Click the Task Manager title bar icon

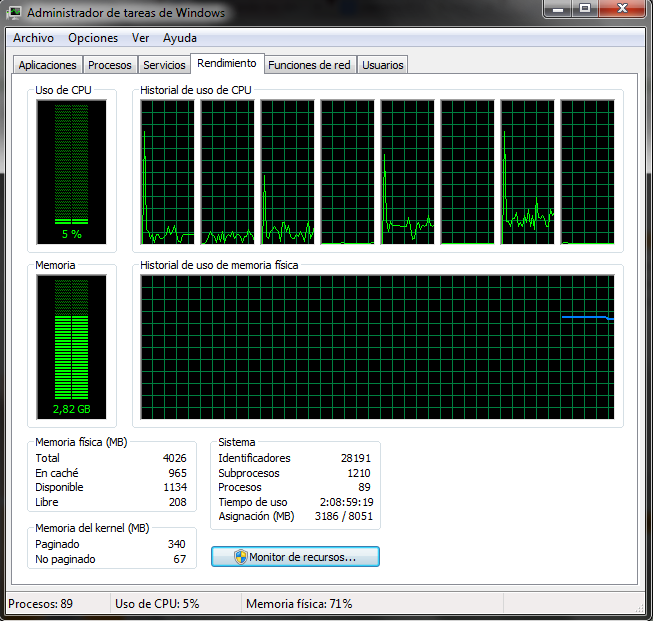(15, 12)
